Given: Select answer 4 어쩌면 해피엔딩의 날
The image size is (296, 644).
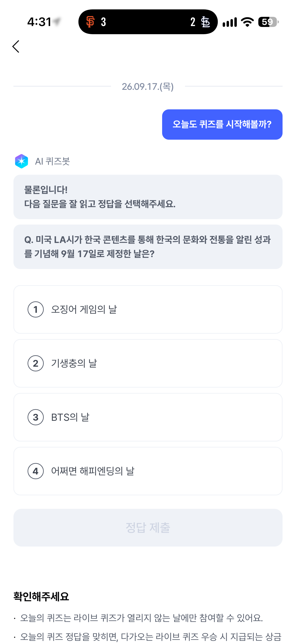Looking at the screenshot, I should 148,471.
